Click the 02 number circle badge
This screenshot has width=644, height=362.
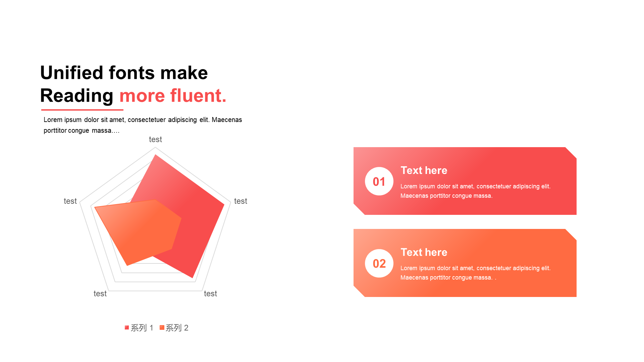click(379, 263)
